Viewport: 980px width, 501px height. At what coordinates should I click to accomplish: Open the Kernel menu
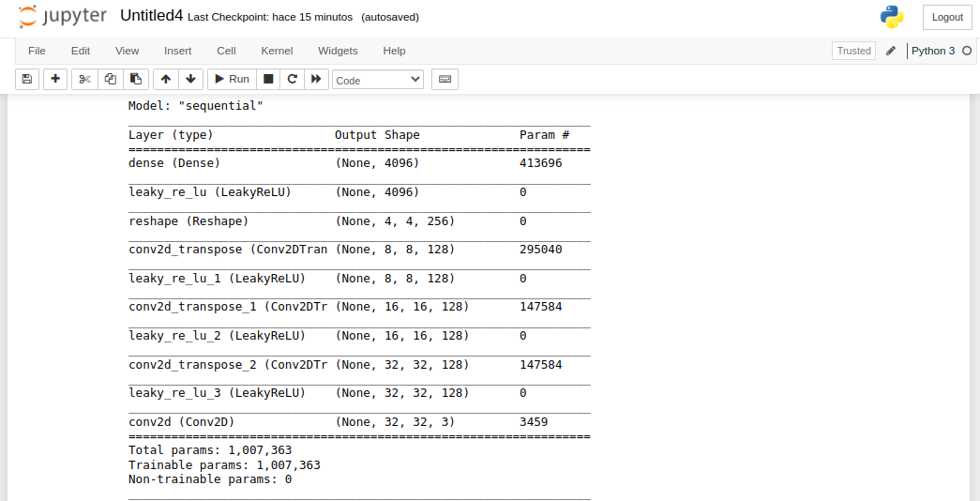click(277, 51)
